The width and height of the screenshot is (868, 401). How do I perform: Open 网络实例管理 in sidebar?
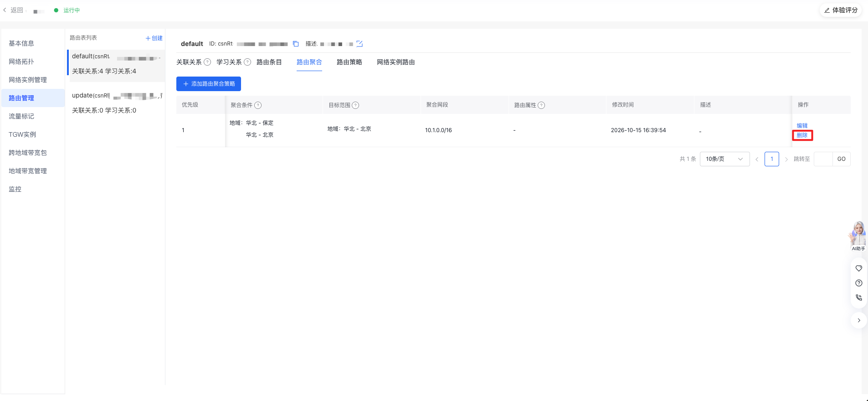pos(33,80)
